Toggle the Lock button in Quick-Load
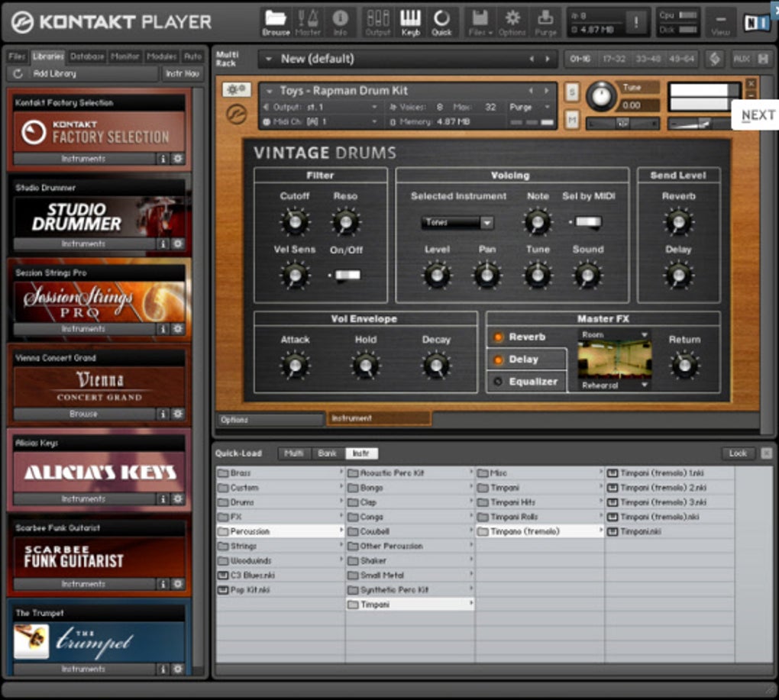Screen dimensions: 779x700 coord(738,453)
